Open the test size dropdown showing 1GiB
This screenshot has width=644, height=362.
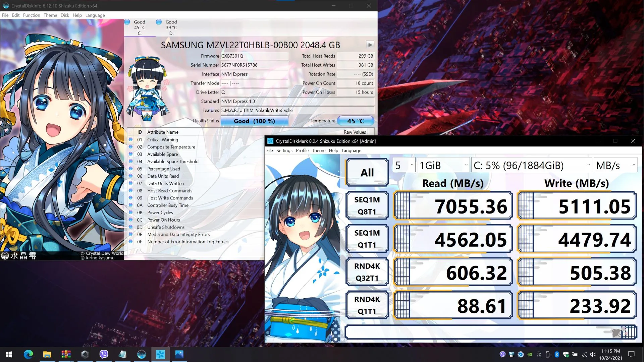point(443,165)
